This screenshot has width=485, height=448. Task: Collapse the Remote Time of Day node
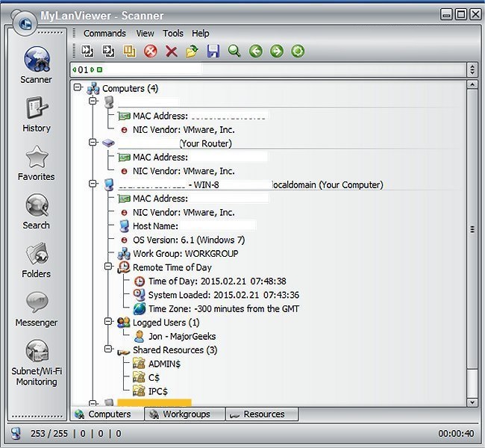108,267
